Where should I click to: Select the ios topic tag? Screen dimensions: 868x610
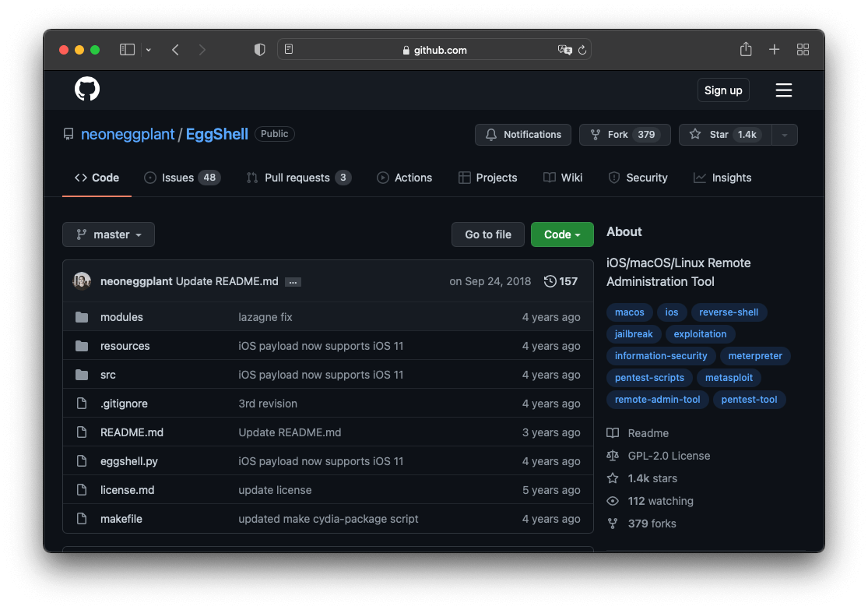pyautogui.click(x=672, y=312)
